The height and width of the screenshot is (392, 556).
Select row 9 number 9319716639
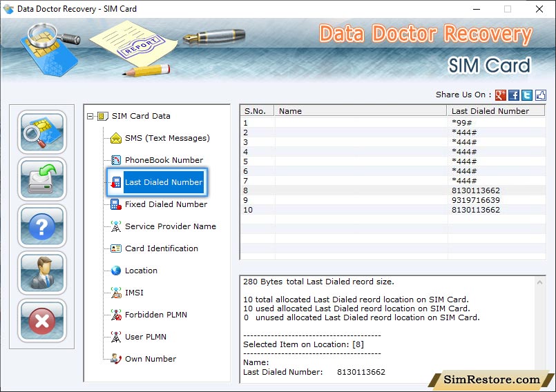pyautogui.click(x=393, y=200)
